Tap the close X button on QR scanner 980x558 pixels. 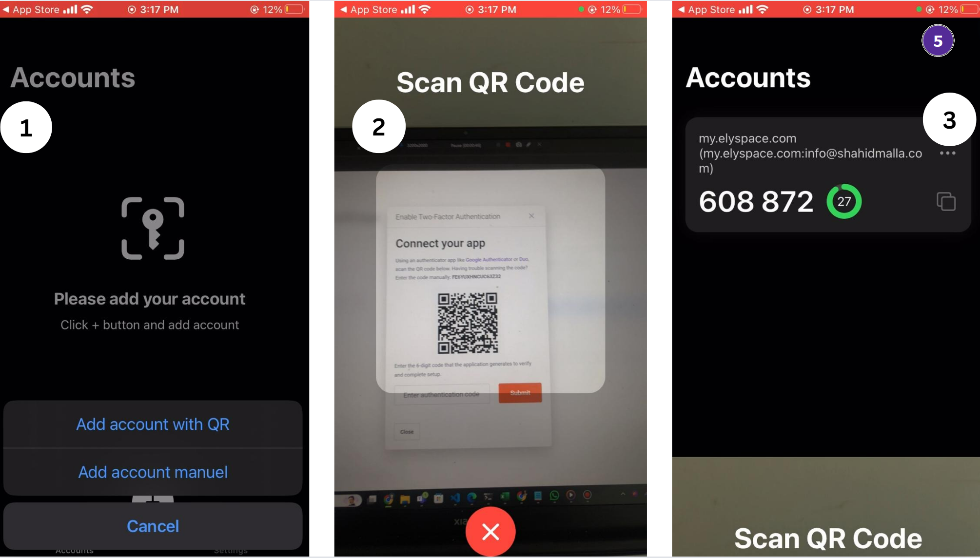point(490,532)
